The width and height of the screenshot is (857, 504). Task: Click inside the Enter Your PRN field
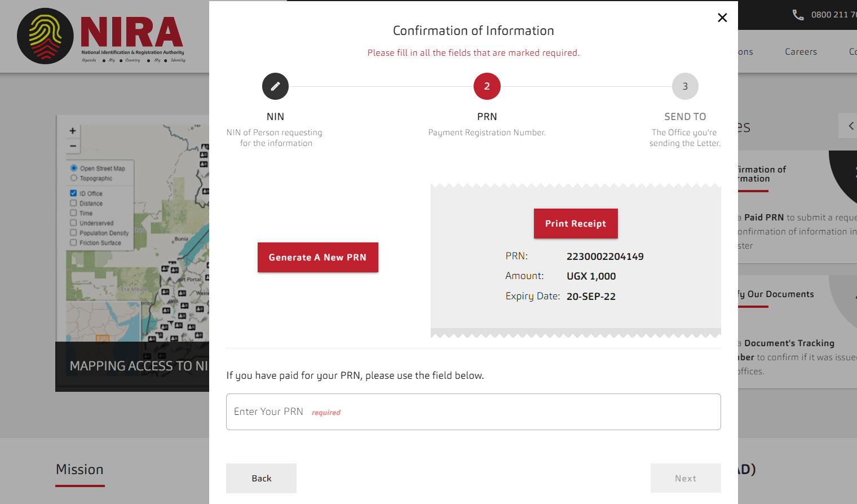(473, 412)
